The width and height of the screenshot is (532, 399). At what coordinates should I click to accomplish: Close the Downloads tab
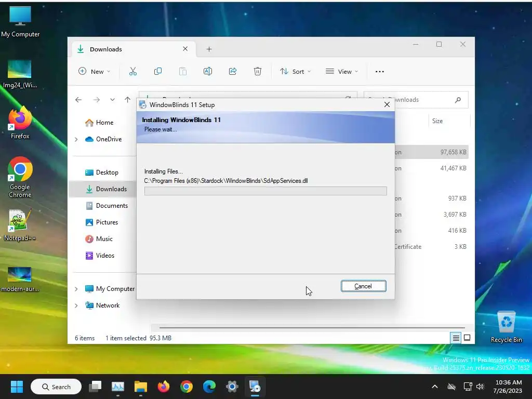(x=185, y=49)
